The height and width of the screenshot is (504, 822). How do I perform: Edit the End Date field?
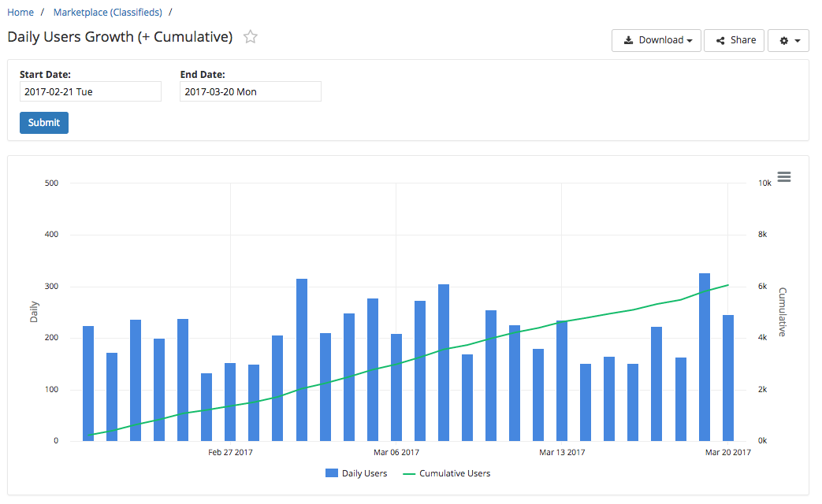coord(251,91)
